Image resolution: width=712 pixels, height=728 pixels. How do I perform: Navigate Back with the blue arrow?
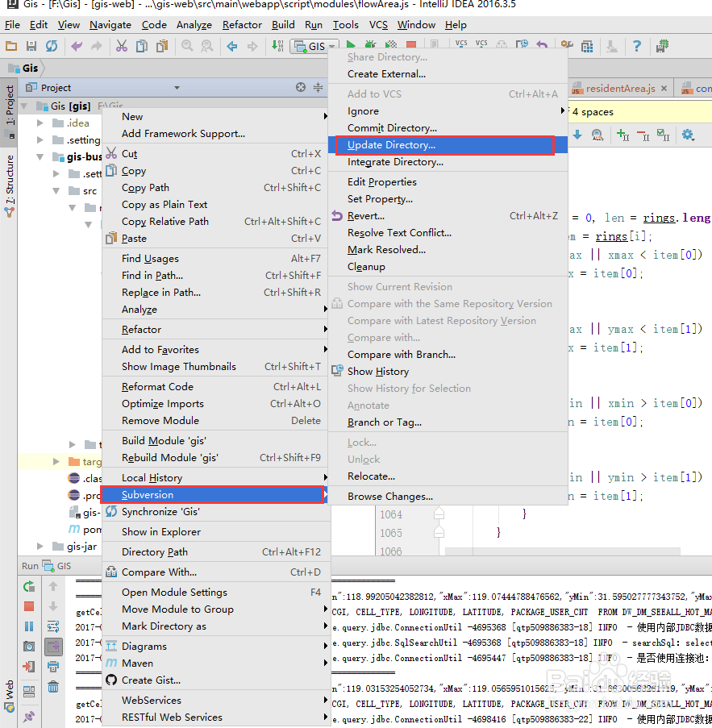point(231,46)
